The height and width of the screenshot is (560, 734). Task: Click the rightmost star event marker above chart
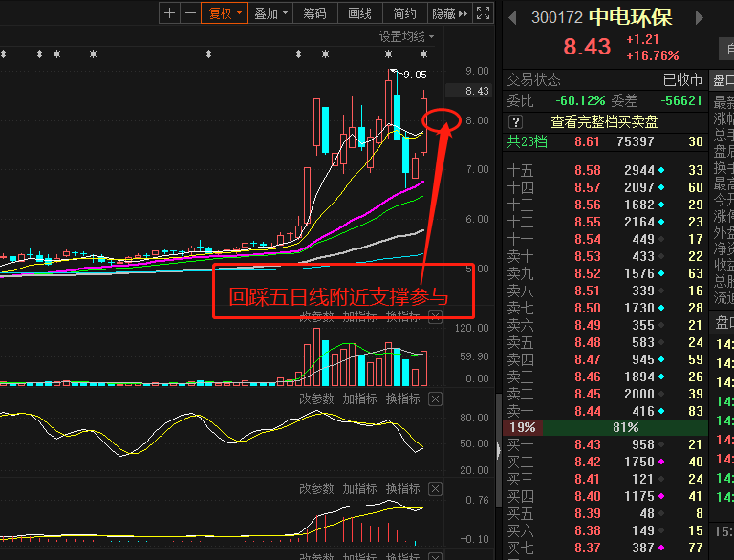[x=423, y=54]
